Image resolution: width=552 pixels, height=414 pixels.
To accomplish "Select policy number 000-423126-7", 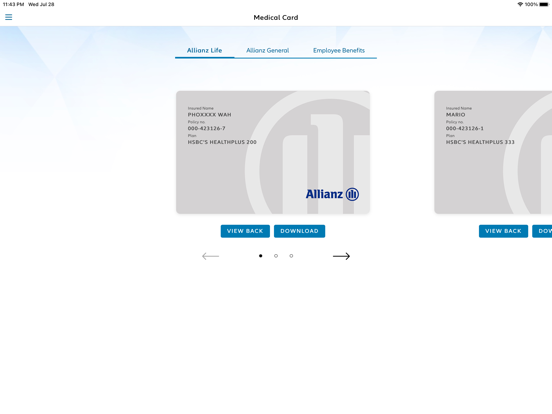I will point(207,128).
